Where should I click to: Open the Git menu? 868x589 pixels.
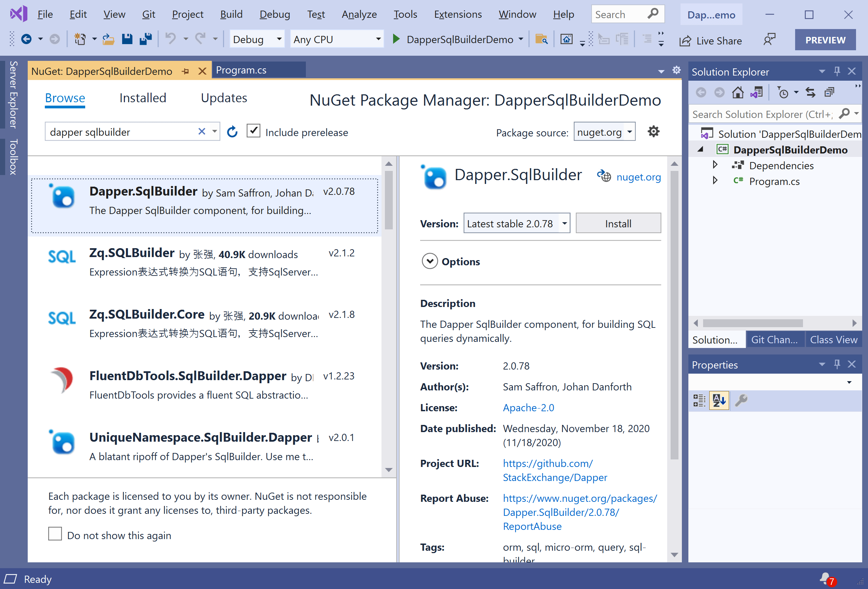148,14
